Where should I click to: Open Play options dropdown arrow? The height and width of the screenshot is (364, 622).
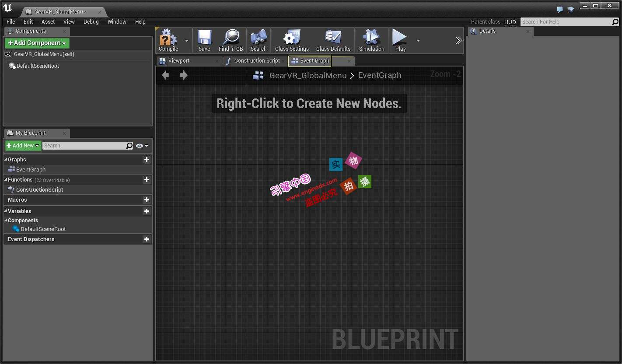tap(418, 41)
